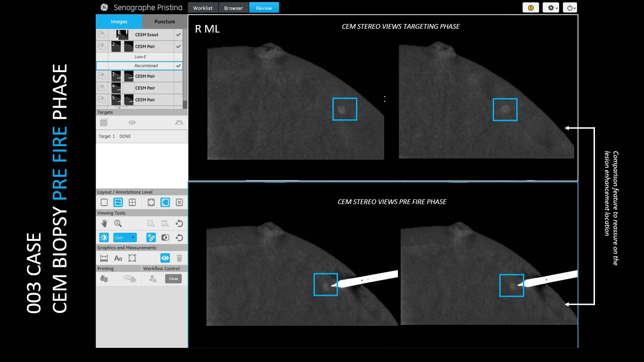Activate the Zoom magnifier tool
This screenshot has width=644, height=362.
coord(118,223)
